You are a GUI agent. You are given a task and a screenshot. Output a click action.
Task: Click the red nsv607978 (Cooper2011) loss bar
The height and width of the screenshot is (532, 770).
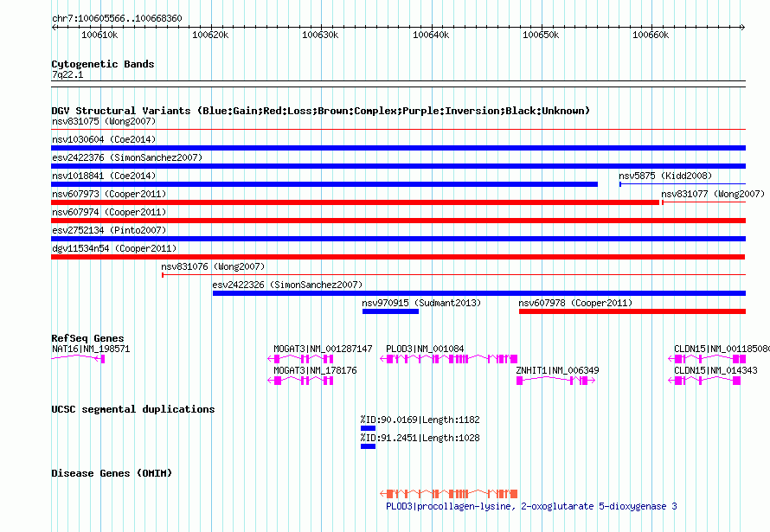pyautogui.click(x=632, y=311)
